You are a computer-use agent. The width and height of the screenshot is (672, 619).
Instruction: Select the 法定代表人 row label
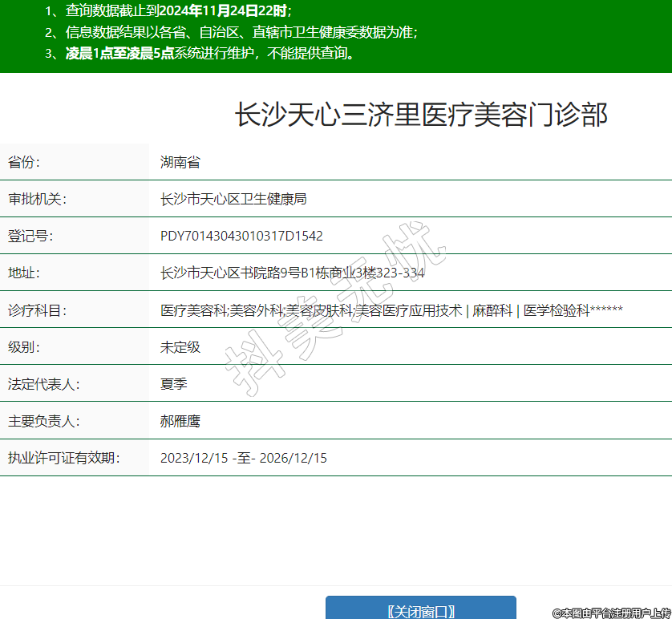43,384
